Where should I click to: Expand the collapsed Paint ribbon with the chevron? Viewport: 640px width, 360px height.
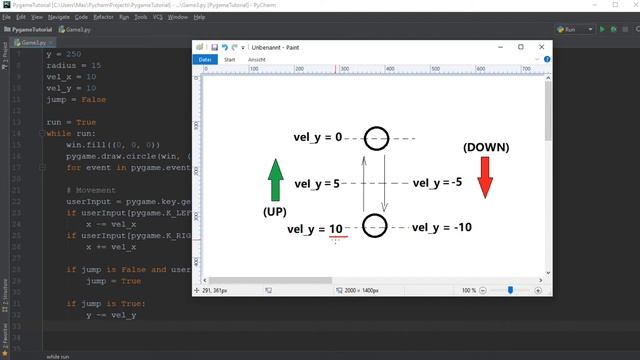pos(537,60)
